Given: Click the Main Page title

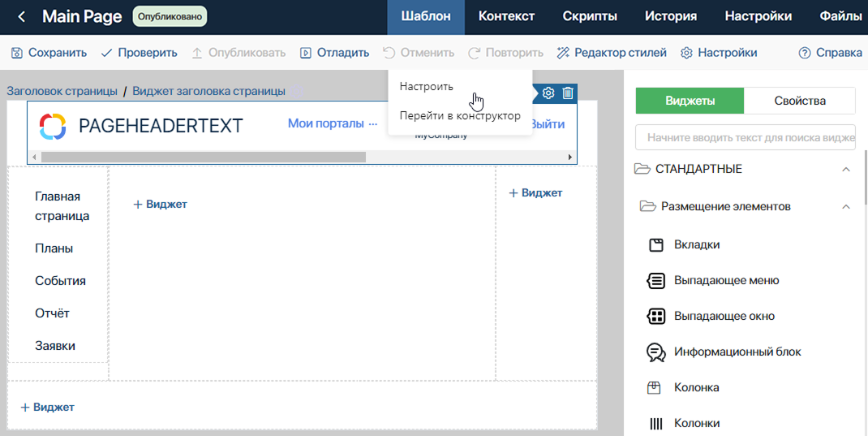Looking at the screenshot, I should tap(82, 16).
